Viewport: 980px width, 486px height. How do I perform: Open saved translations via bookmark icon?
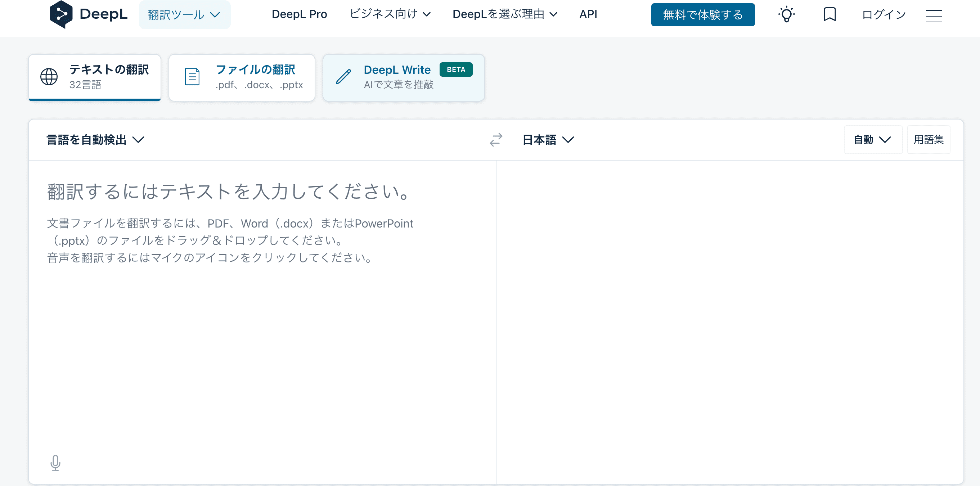tap(830, 14)
